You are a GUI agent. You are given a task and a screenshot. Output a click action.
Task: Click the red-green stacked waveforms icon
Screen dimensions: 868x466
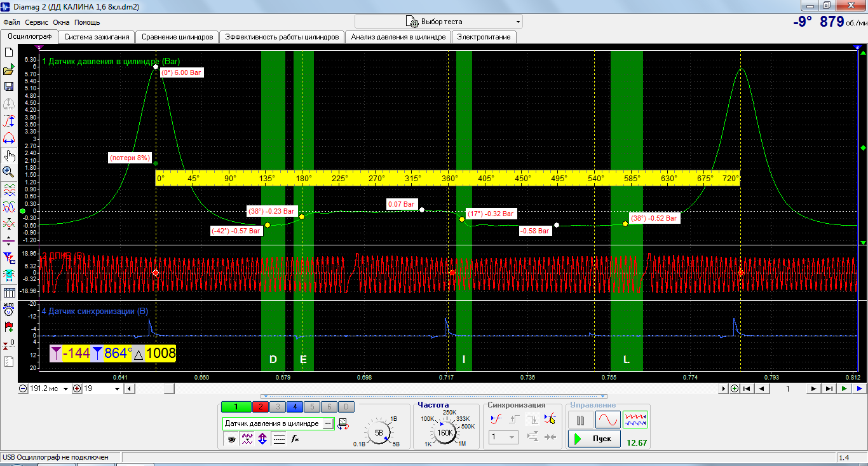[9, 190]
